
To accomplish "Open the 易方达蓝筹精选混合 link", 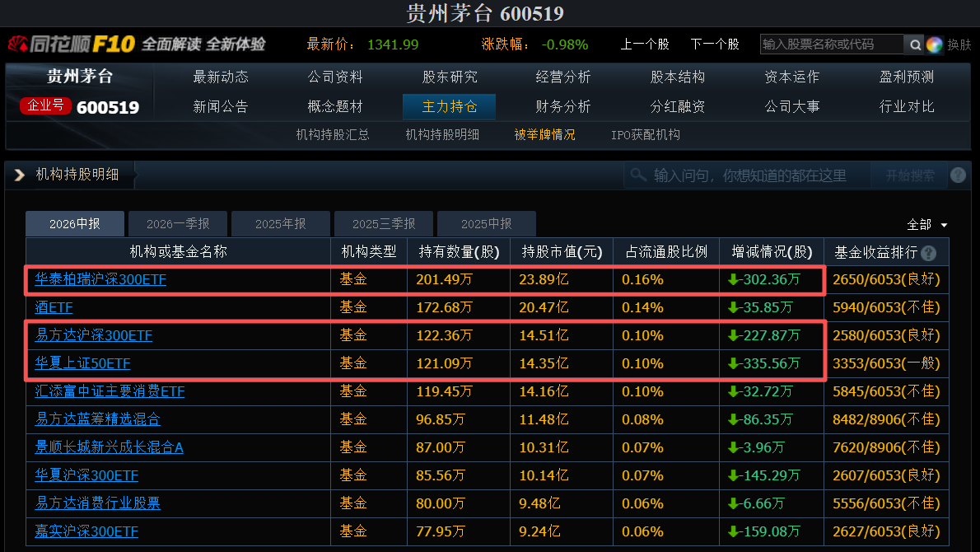I will [x=97, y=419].
